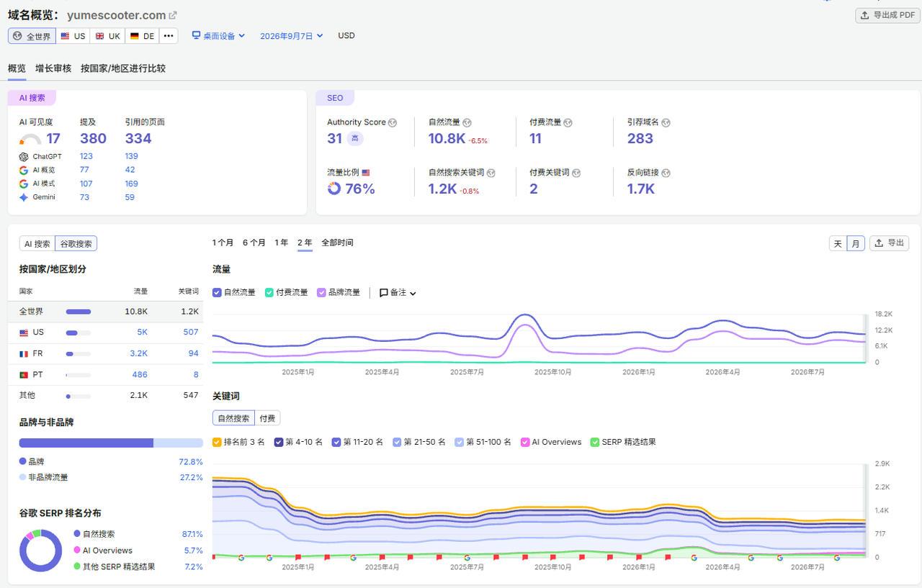Toggle 第 11-20 名 checkbox
The image size is (922, 588).
coord(336,442)
